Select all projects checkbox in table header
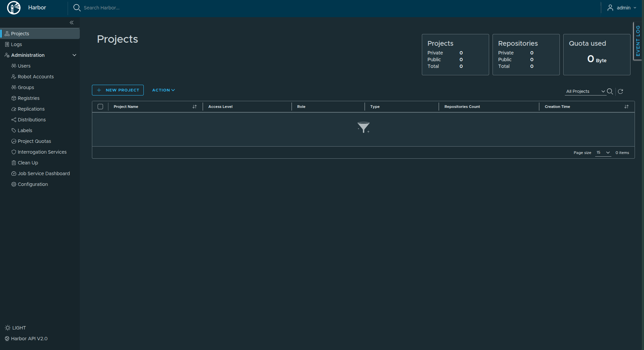 click(x=100, y=107)
